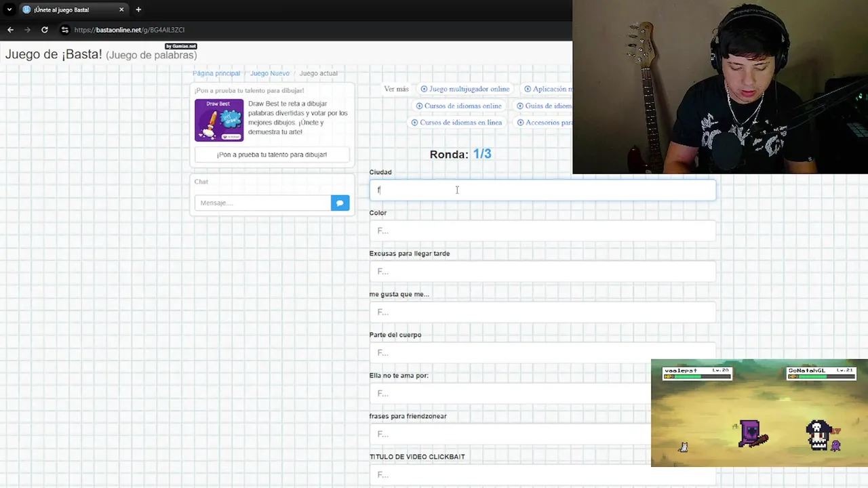Viewport: 868px width, 488px height.
Task: Click the 'Ronda: 1/3' round indicator
Action: click(x=460, y=154)
